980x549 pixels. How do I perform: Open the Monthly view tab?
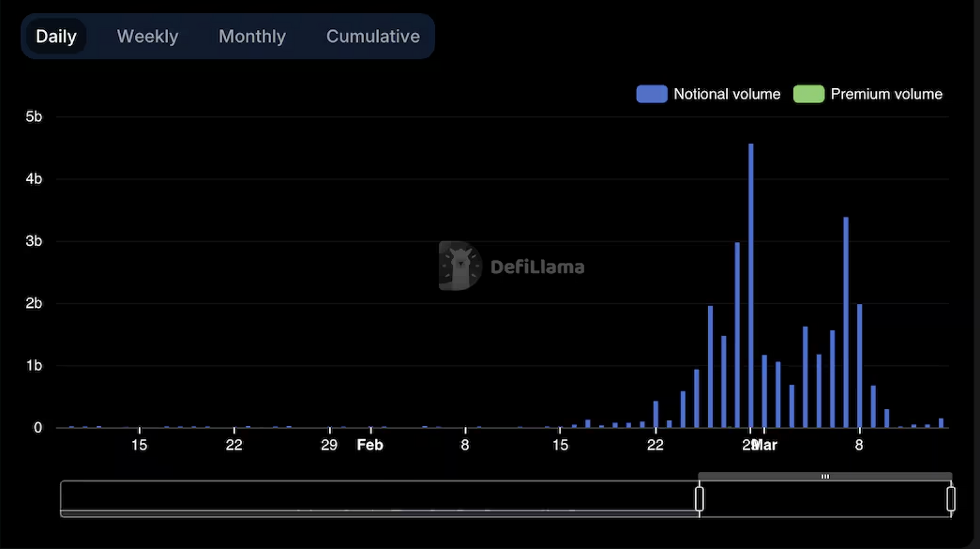coord(252,37)
